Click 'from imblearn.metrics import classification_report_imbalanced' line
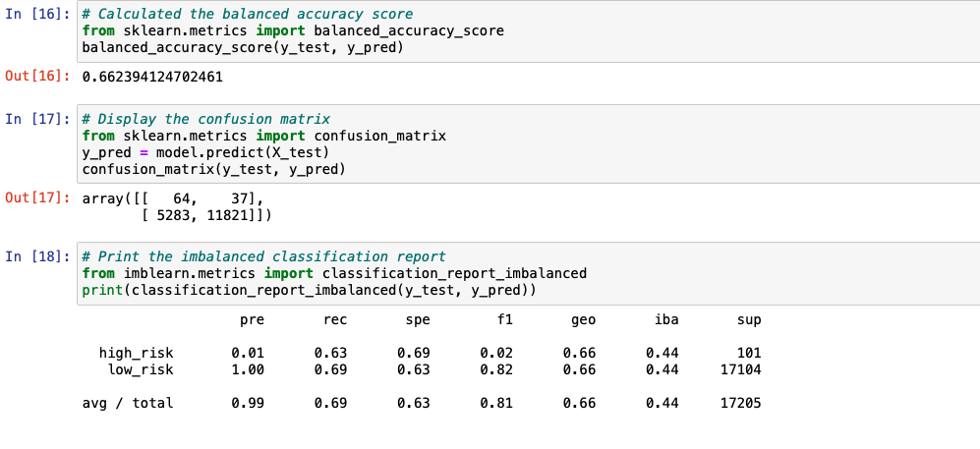Screen dimensions: 980x449 coord(334,273)
